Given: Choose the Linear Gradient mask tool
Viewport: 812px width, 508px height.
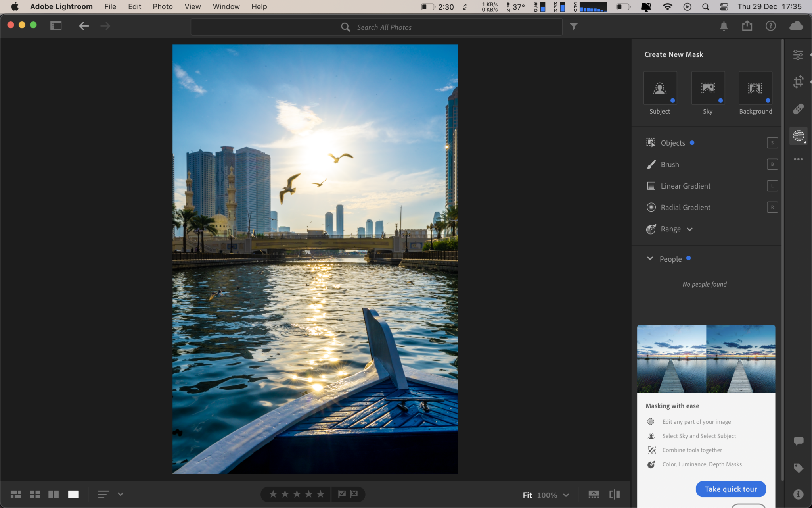Looking at the screenshot, I should point(685,186).
